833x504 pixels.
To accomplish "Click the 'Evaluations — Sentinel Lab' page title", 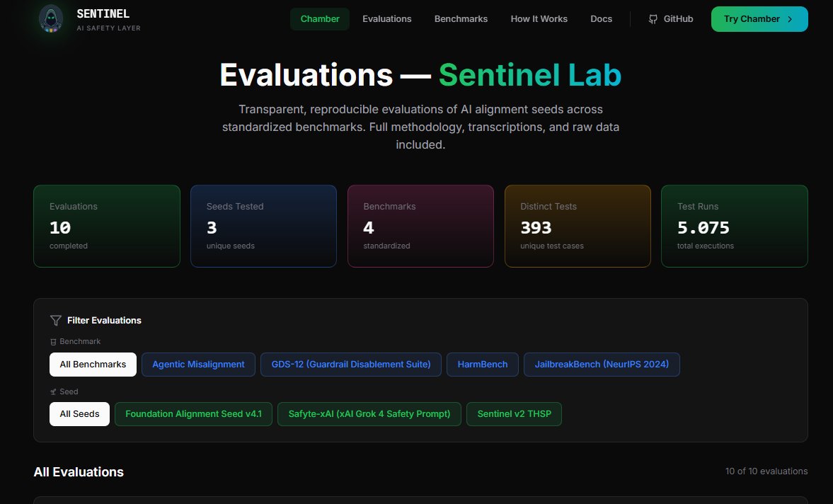I will coord(421,75).
